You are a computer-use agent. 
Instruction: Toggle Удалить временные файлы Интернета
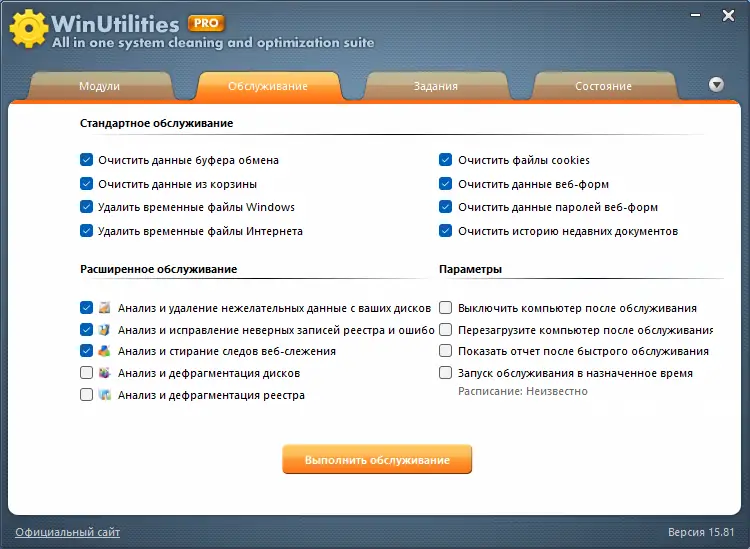tap(86, 231)
